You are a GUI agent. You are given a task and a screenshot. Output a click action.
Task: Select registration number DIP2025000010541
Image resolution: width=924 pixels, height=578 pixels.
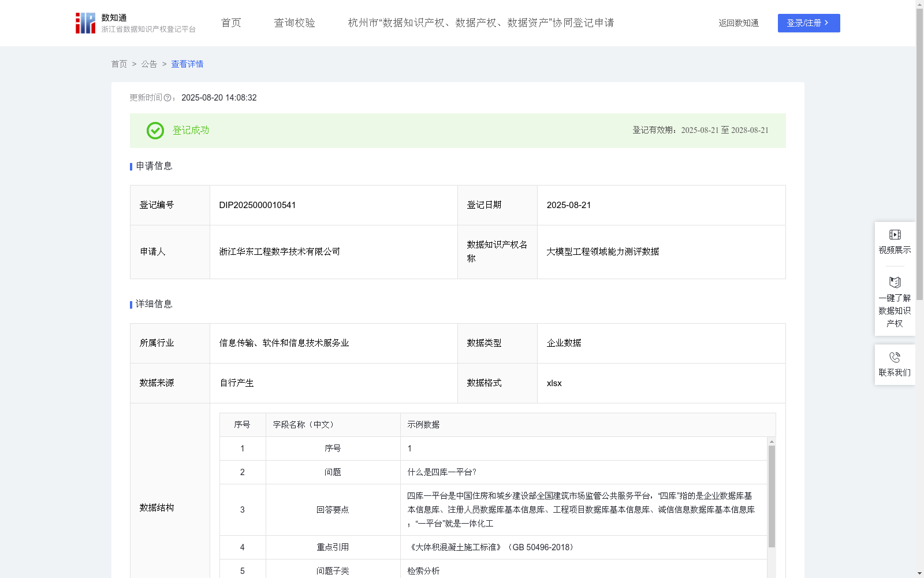click(x=258, y=205)
